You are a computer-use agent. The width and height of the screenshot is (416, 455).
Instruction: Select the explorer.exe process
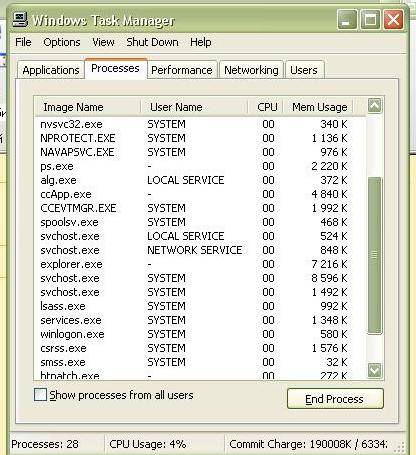pos(200,264)
